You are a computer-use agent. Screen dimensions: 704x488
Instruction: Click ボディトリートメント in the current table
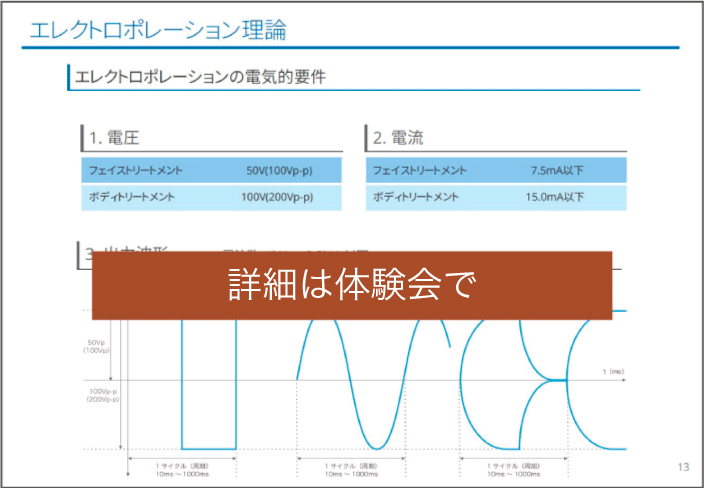[415, 197]
